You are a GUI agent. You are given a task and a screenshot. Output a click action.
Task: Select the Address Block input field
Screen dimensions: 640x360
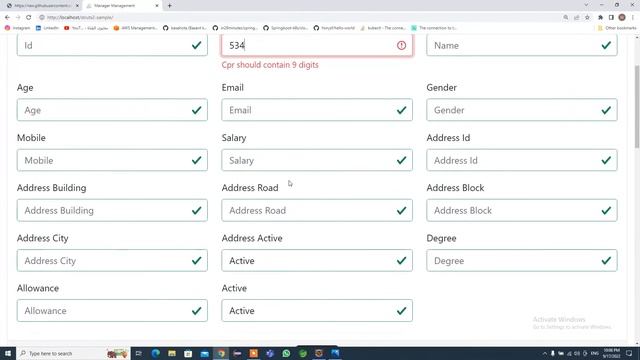point(522,210)
